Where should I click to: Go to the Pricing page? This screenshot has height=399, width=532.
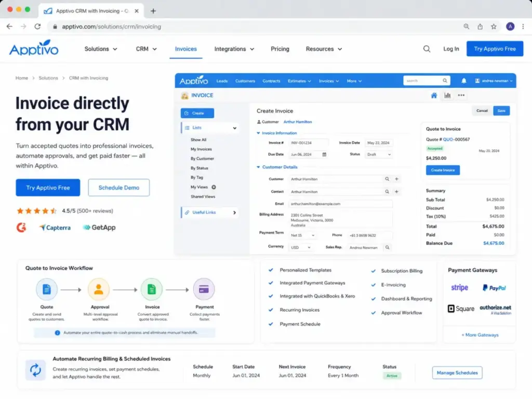[x=280, y=49]
